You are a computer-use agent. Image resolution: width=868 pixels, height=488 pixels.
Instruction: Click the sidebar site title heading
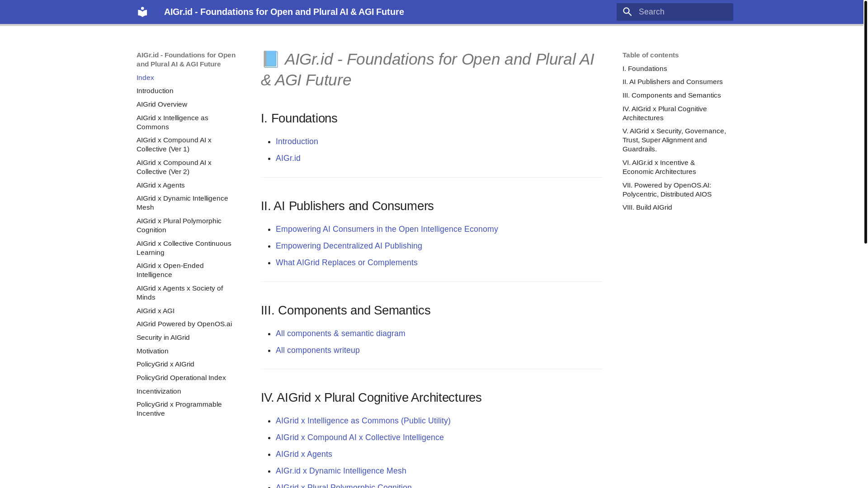[186, 60]
